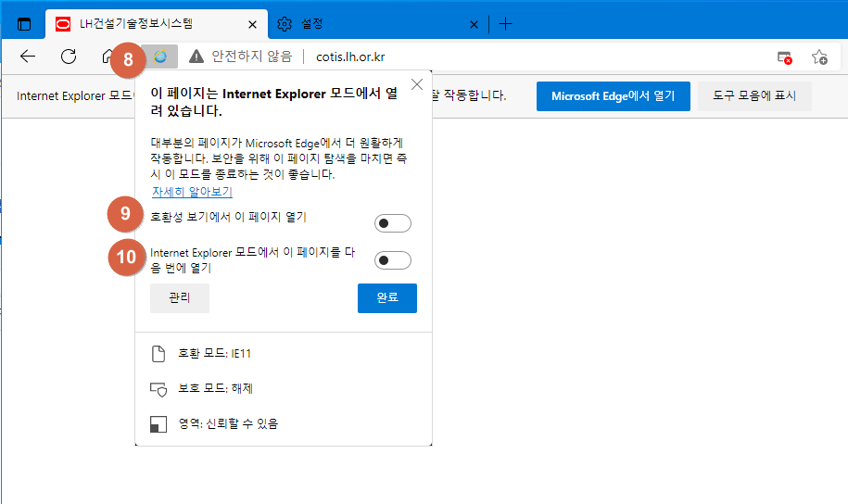Click the 설정 tab gear icon

pos(285,24)
